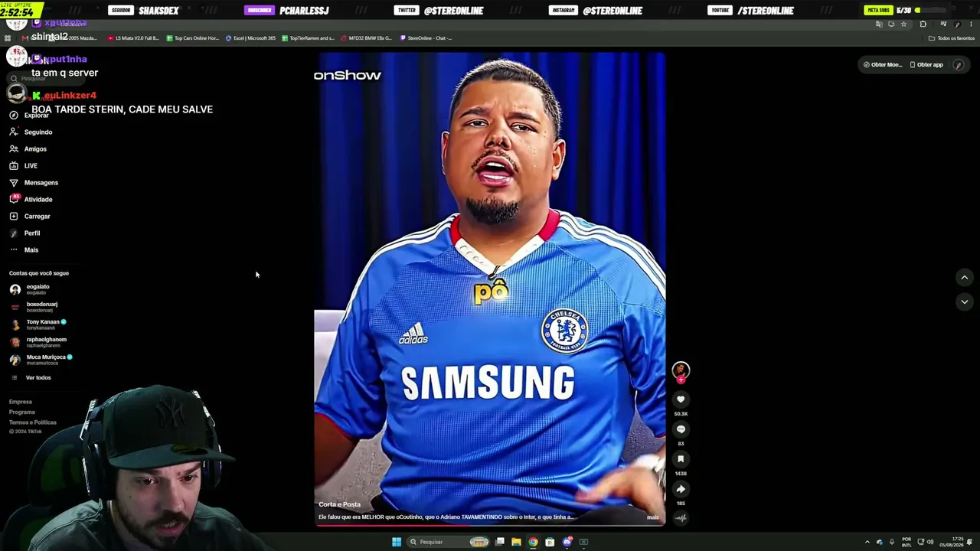Play or pause the TikTok video
Viewport: 980px width, 551px height.
(x=490, y=289)
